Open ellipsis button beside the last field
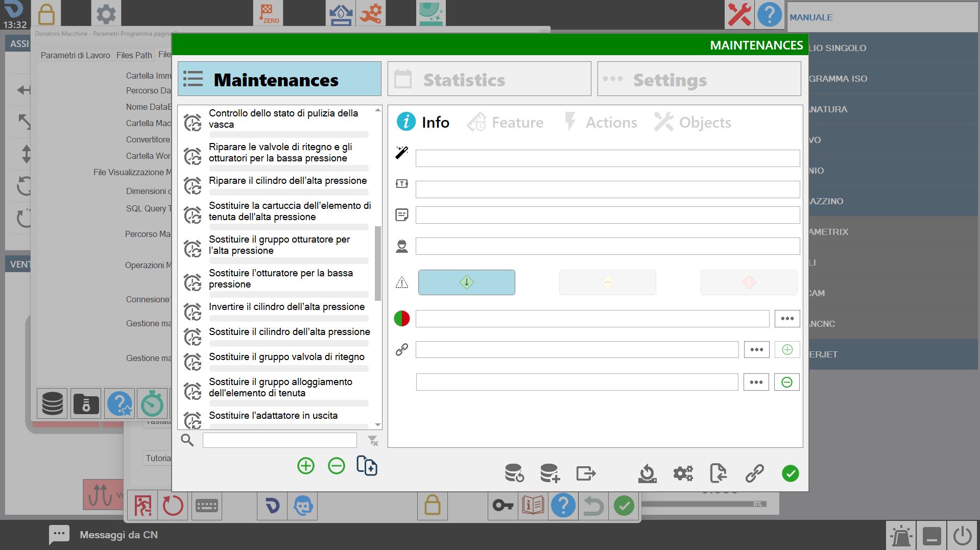 pos(756,382)
